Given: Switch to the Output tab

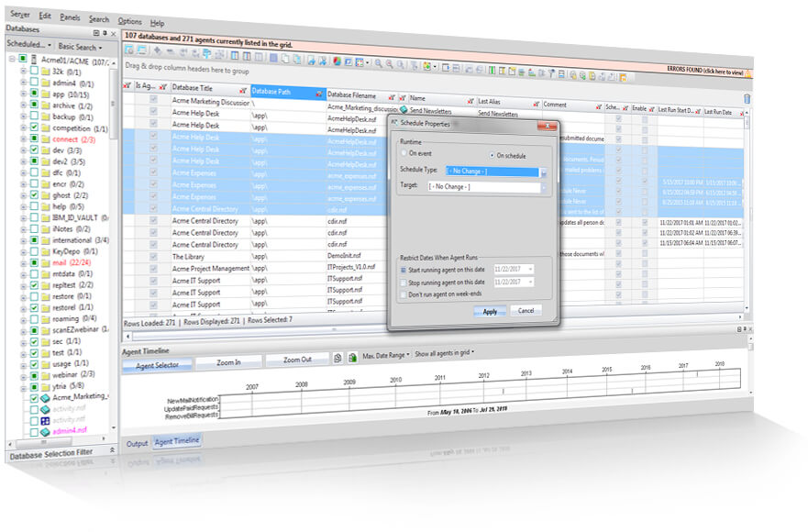Looking at the screenshot, I should (137, 443).
